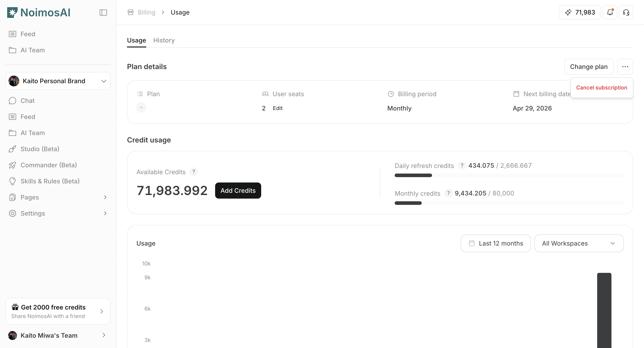Open AI Team from the sidebar

(x=32, y=50)
